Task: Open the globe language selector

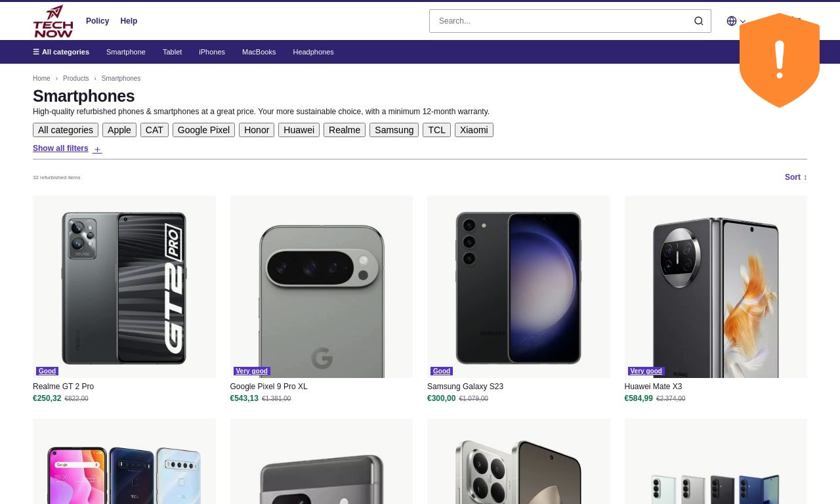Action: (x=732, y=22)
